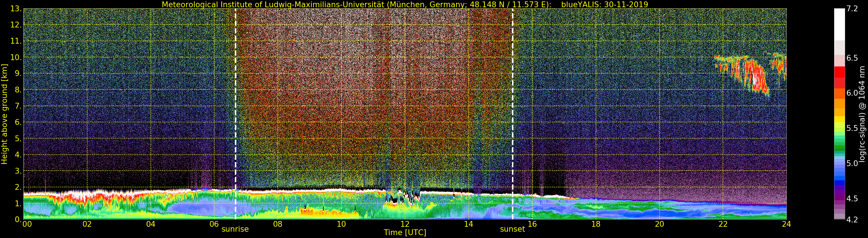This screenshot has width=868, height=238.
Task: Click the '3.' tick on the height axis
Action: pos(18,171)
